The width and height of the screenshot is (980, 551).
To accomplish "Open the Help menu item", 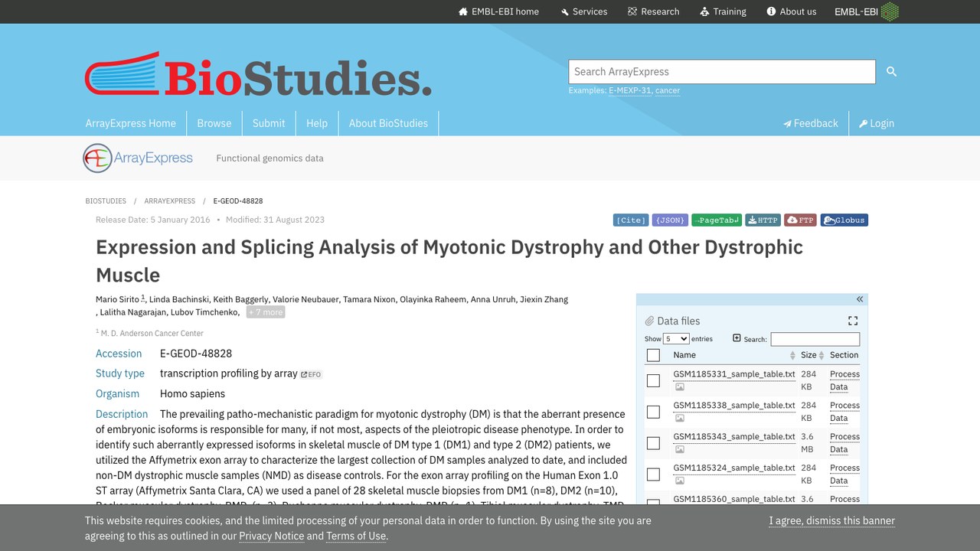I will pos(317,123).
